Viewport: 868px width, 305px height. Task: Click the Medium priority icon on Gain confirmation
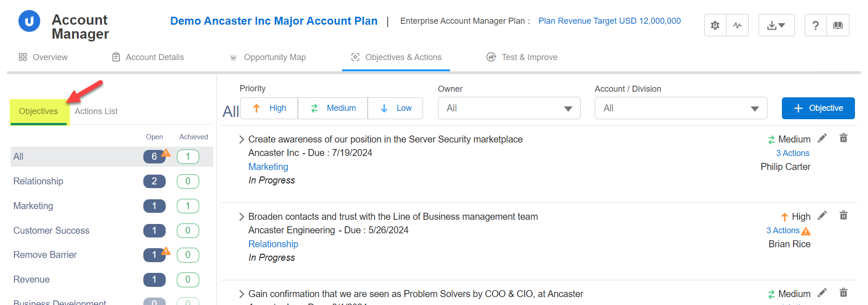click(x=771, y=294)
